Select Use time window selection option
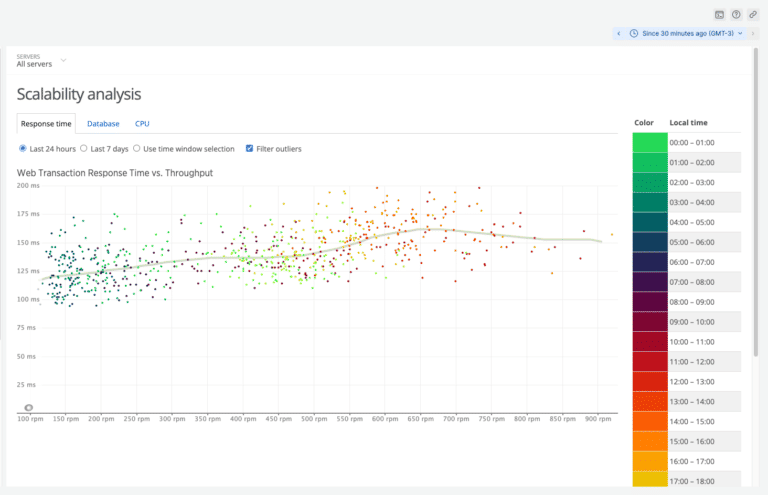Screen dimensions: 768x495 tap(137, 148)
